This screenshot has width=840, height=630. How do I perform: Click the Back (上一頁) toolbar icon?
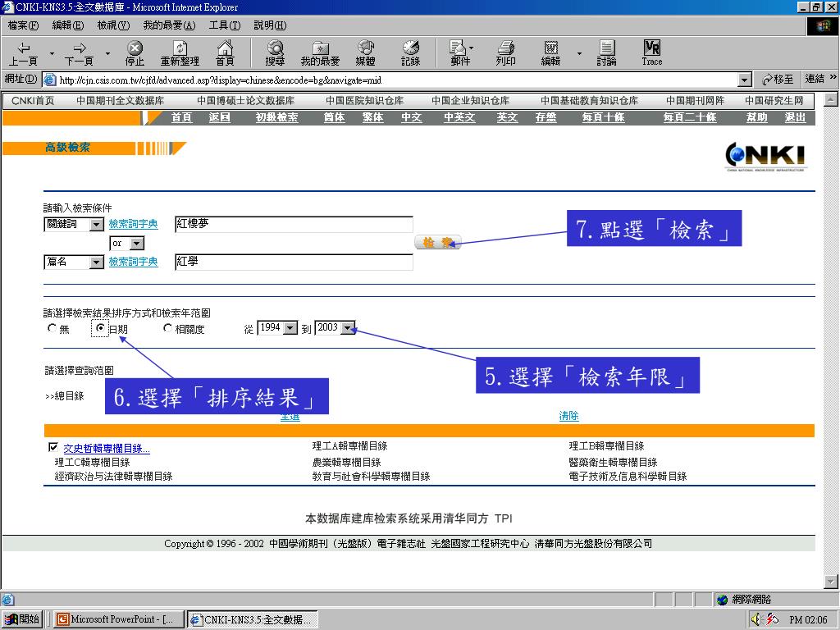(x=23, y=53)
